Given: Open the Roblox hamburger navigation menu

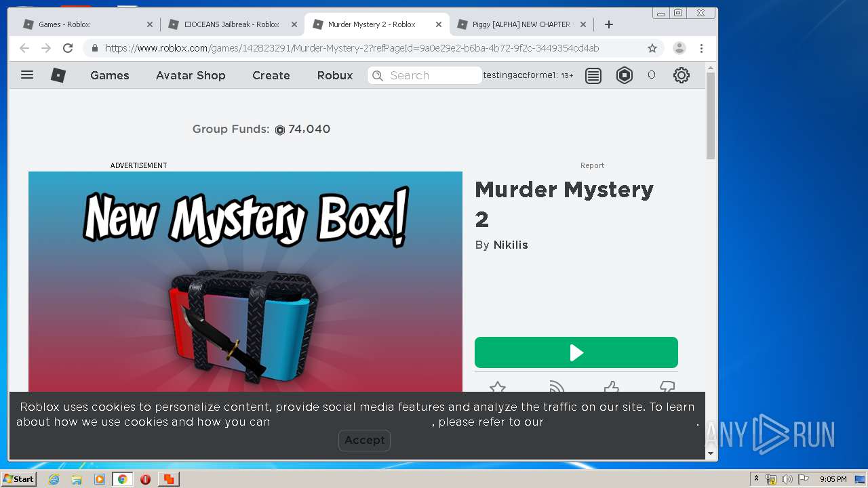Looking at the screenshot, I should tap(27, 75).
